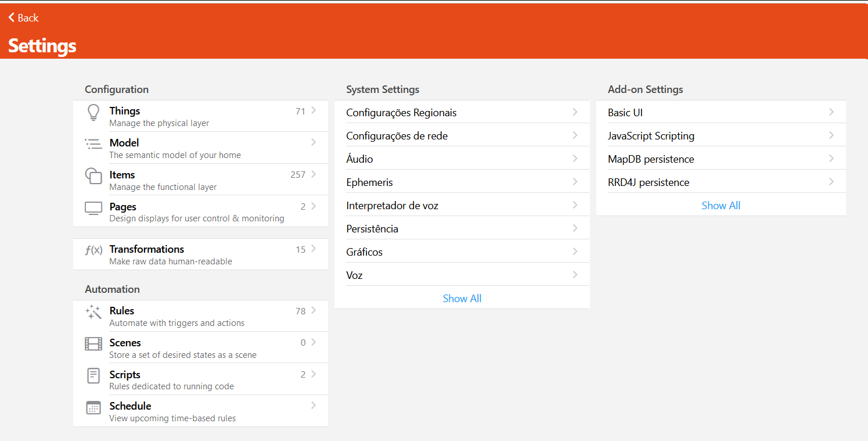Open Configurações de rede settings

coord(397,136)
